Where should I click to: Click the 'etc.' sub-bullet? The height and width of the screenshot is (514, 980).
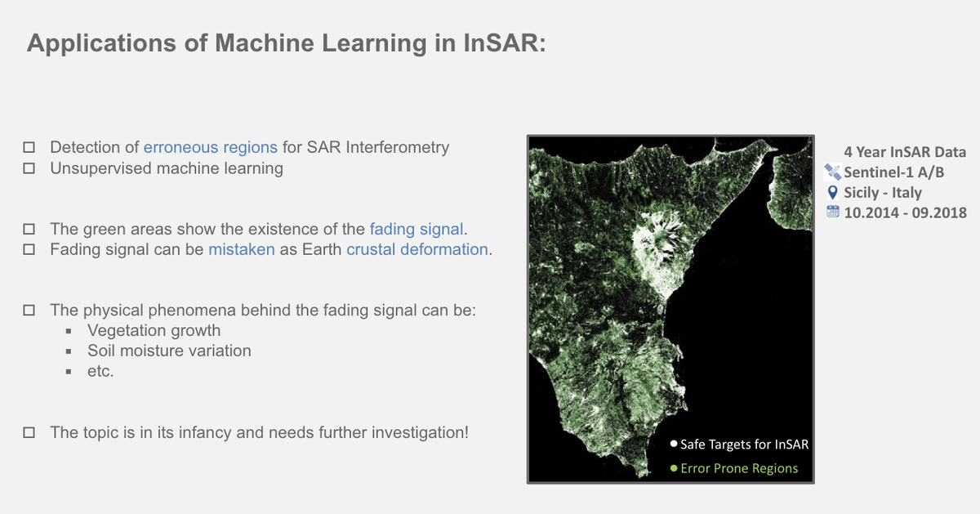click(x=100, y=372)
